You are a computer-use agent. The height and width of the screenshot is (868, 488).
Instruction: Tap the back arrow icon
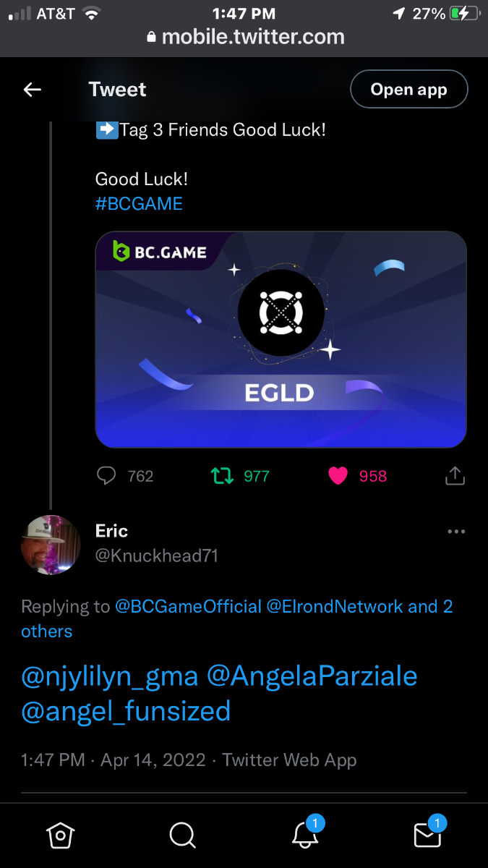[x=33, y=90]
